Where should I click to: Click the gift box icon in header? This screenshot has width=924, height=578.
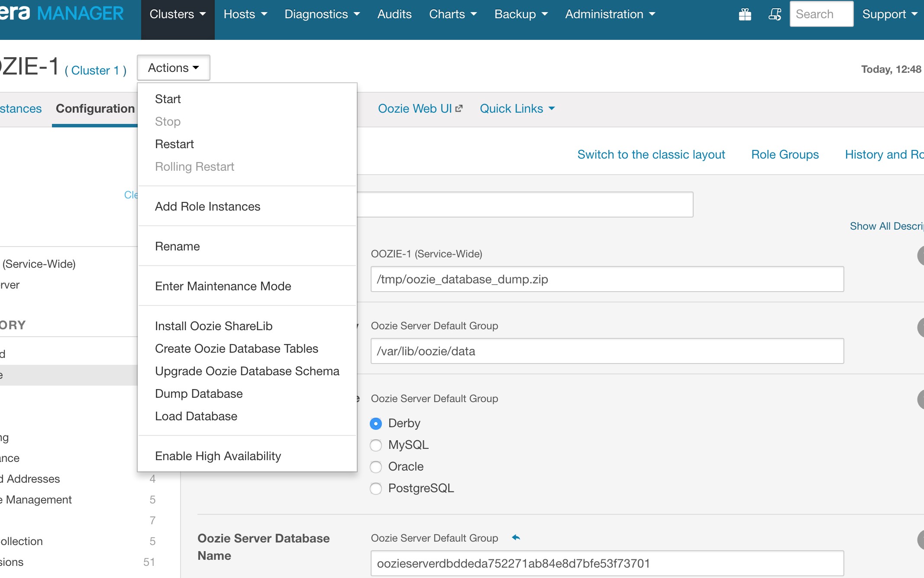[x=745, y=15]
